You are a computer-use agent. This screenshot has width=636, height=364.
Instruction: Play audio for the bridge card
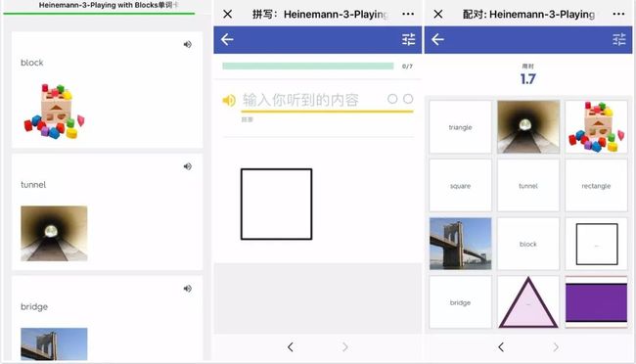188,289
